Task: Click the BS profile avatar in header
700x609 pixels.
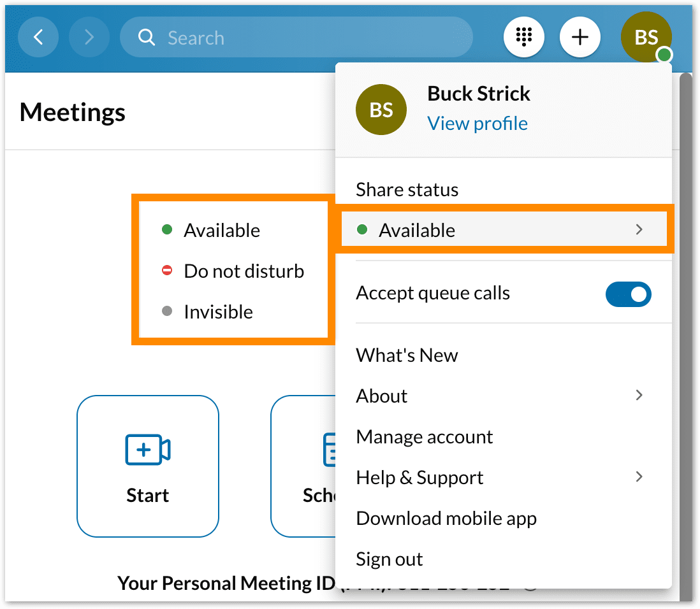Action: pyautogui.click(x=646, y=38)
